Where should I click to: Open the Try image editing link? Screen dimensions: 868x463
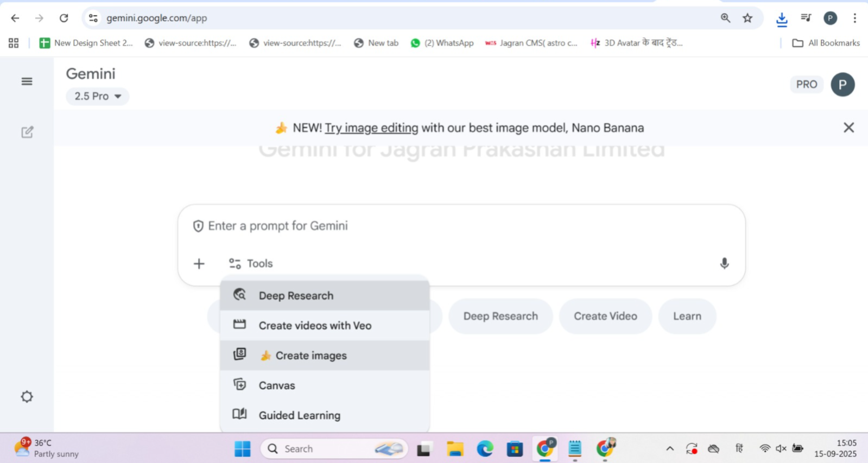click(371, 128)
